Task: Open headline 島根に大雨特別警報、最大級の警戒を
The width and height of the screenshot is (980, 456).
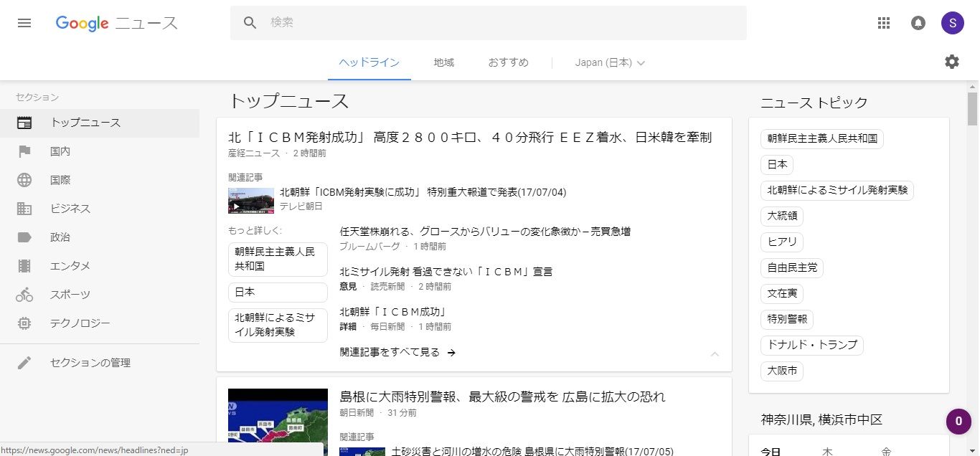Action: click(x=502, y=396)
